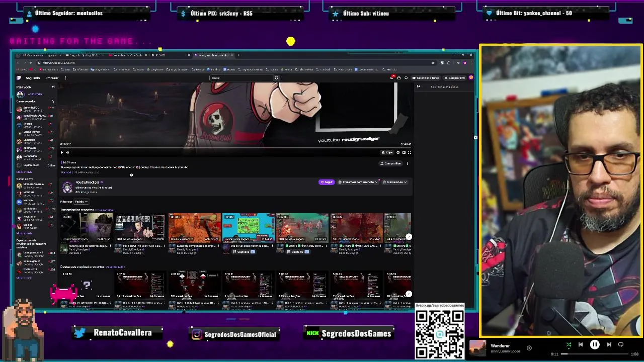Open the video's more options menu (three dots)
This screenshot has width=644, height=362.
tap(408, 163)
